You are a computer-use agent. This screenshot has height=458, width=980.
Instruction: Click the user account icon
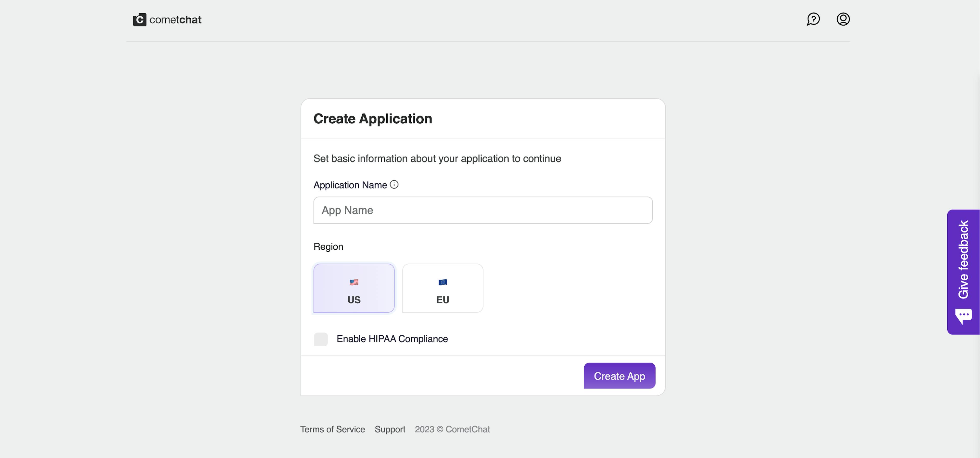843,19
